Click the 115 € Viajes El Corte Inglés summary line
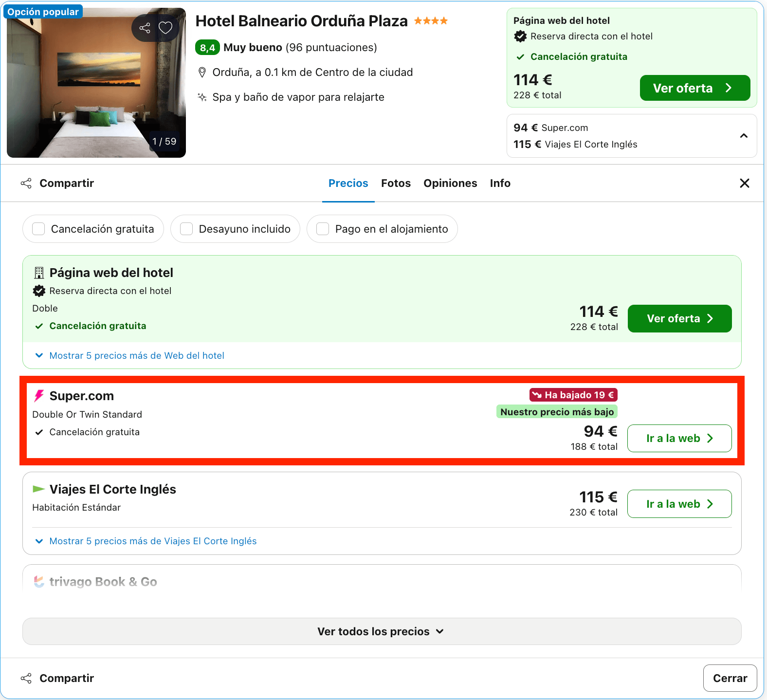Screen dimensions: 767x700 (x=575, y=145)
